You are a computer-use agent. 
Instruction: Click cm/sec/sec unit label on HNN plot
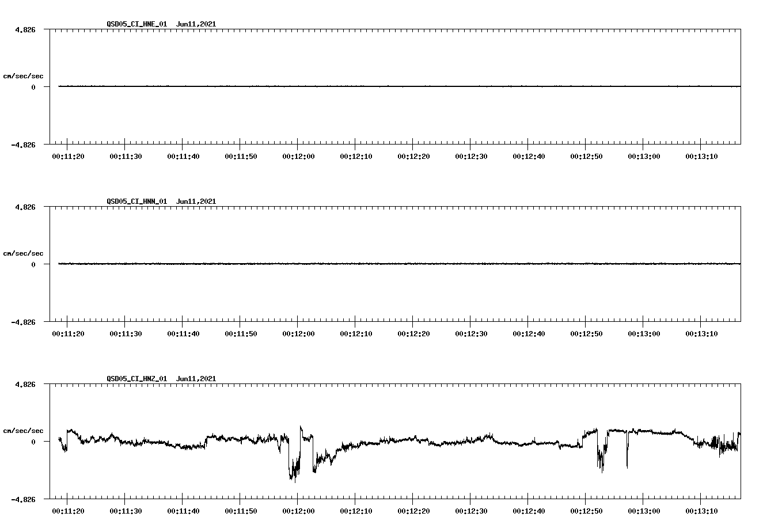click(23, 253)
